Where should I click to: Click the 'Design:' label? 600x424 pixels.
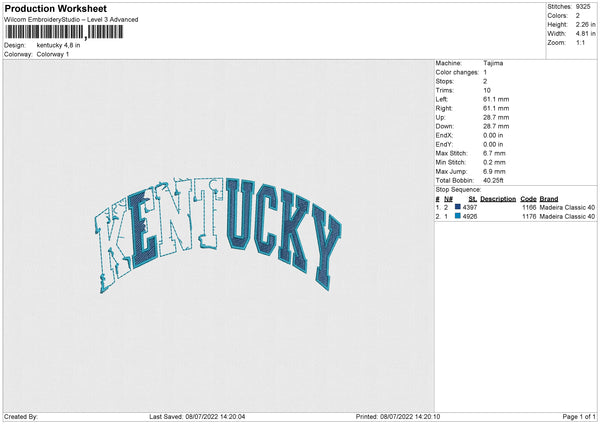[15, 45]
